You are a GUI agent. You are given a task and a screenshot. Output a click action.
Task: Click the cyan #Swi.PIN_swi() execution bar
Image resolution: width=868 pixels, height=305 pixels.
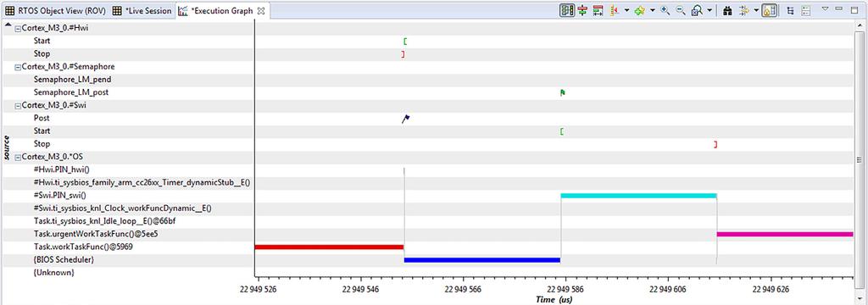pos(639,196)
